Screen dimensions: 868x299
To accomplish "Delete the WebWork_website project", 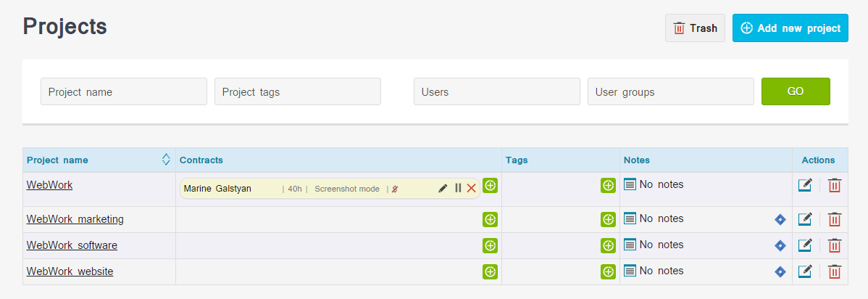I will point(834,271).
